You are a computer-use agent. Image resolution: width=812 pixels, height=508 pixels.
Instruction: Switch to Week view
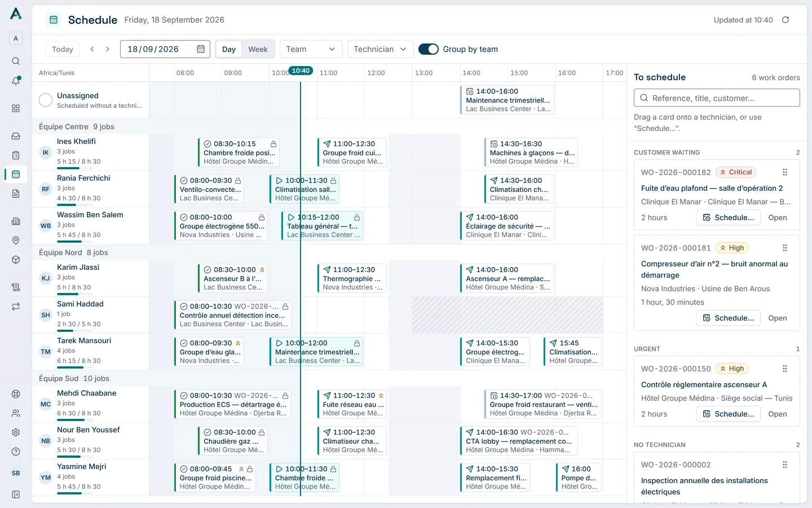(x=258, y=49)
